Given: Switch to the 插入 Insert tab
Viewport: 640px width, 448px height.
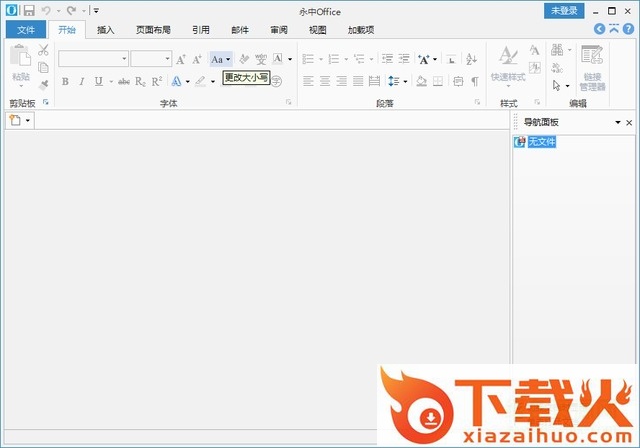Looking at the screenshot, I should (106, 30).
